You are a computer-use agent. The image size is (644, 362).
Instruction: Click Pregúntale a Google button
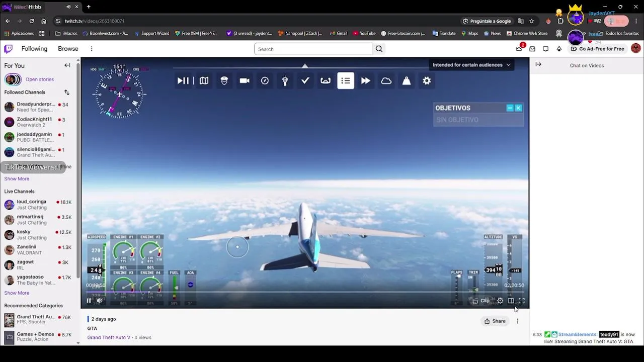[x=487, y=21]
